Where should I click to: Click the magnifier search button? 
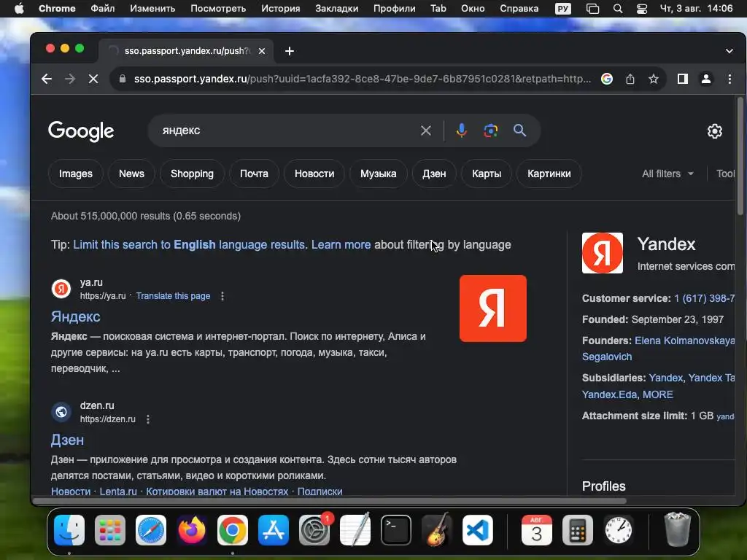point(519,131)
